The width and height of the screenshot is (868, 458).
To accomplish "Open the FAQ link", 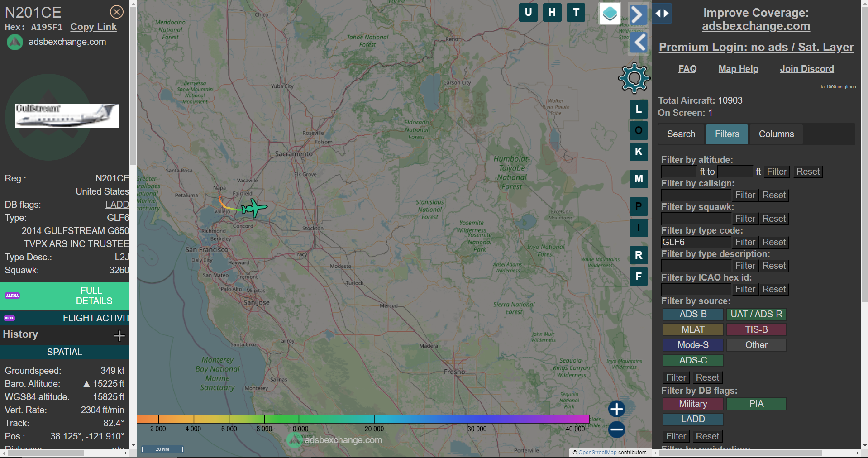I will tap(687, 69).
